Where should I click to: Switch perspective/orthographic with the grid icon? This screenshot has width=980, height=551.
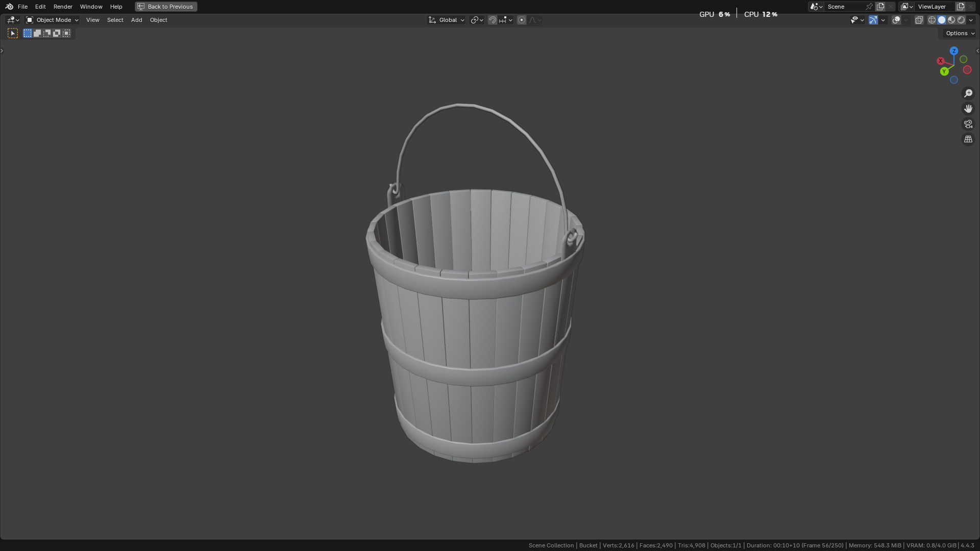point(968,139)
